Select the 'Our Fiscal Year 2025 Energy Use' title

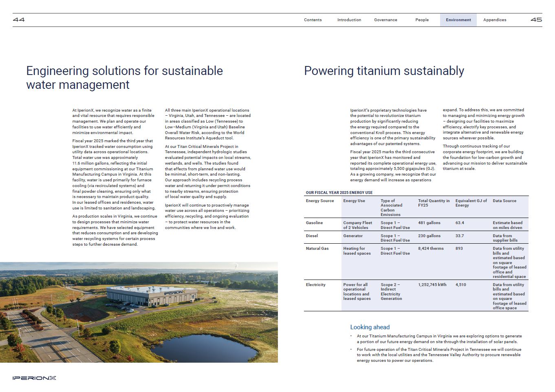coord(339,193)
